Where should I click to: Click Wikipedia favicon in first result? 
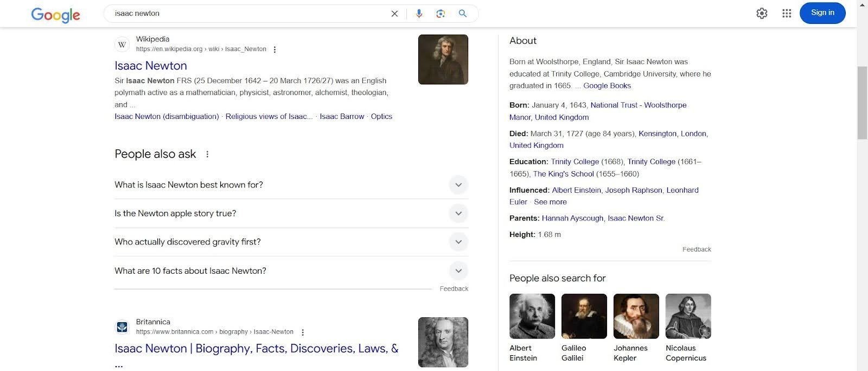pos(122,45)
